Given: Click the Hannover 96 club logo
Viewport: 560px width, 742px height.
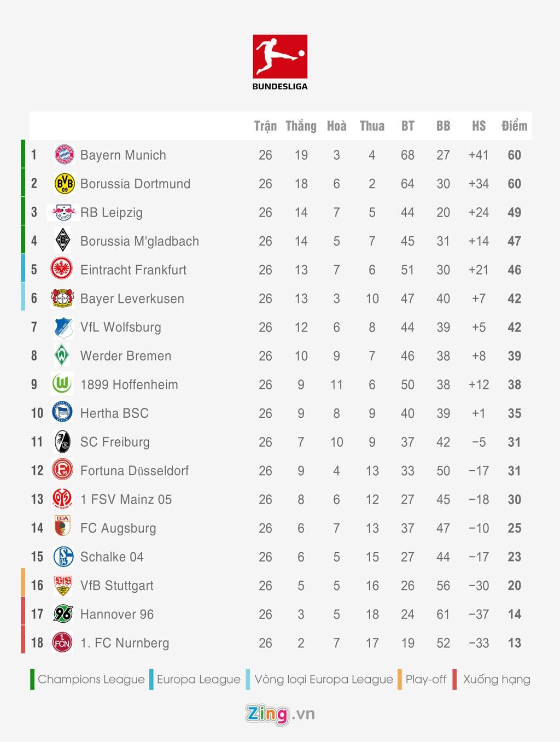Looking at the screenshot, I should click(x=63, y=614).
